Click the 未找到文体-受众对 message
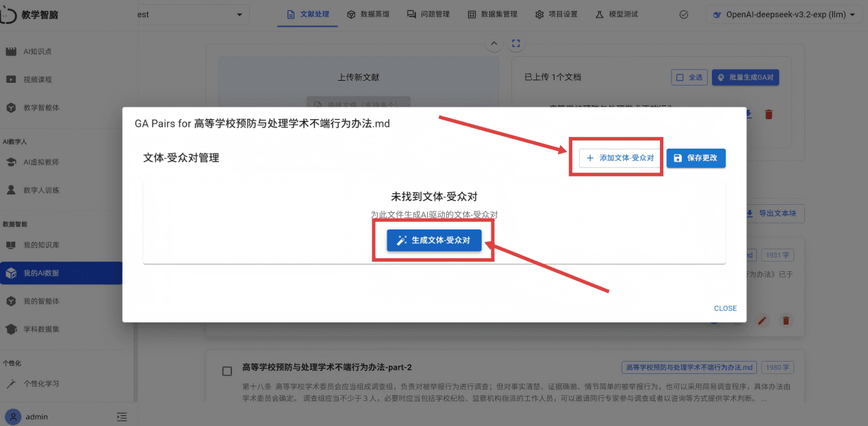Image resolution: width=868 pixels, height=426 pixels. [x=434, y=197]
